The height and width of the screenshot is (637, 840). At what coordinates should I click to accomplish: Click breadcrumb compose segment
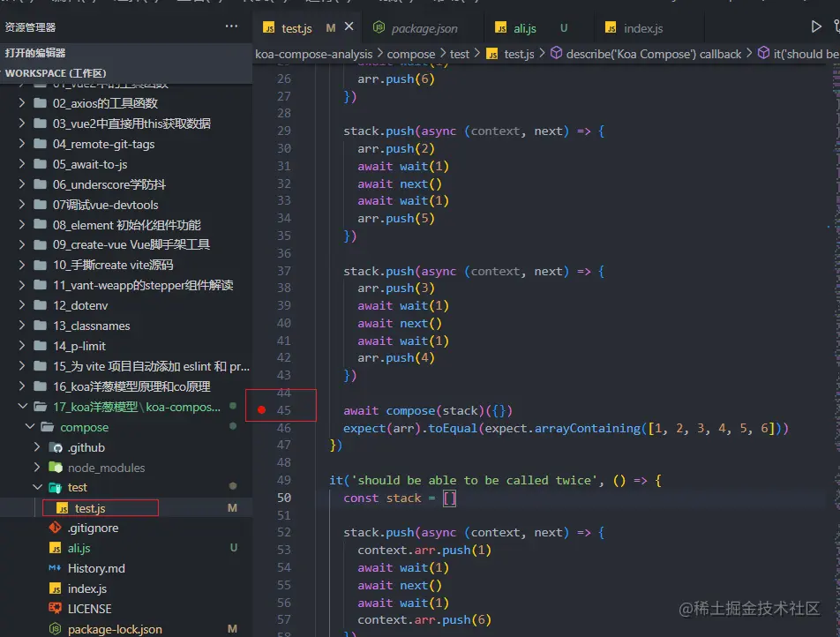coord(411,54)
